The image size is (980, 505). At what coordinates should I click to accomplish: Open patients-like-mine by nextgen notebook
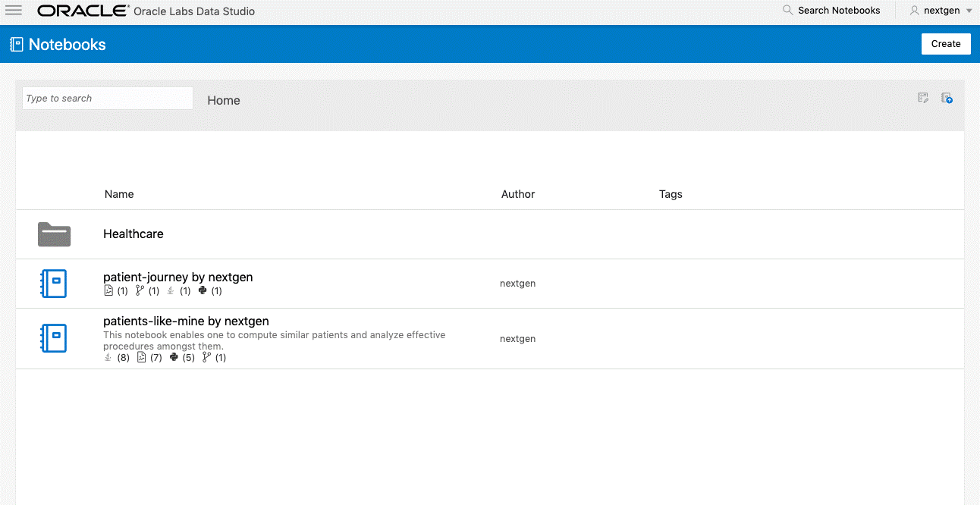(186, 322)
